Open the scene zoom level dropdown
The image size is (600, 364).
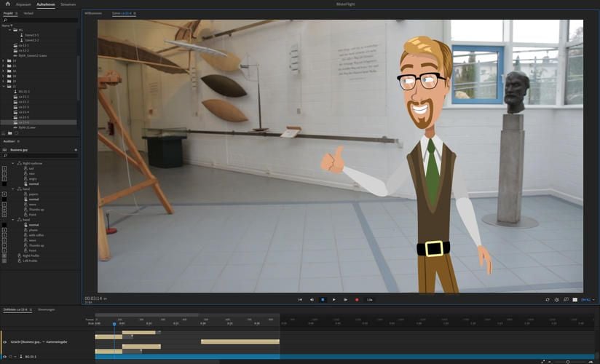point(588,300)
